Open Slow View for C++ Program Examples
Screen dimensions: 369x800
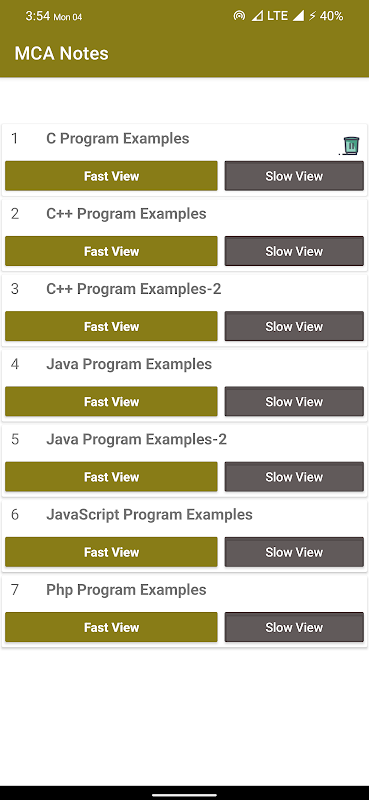click(294, 251)
